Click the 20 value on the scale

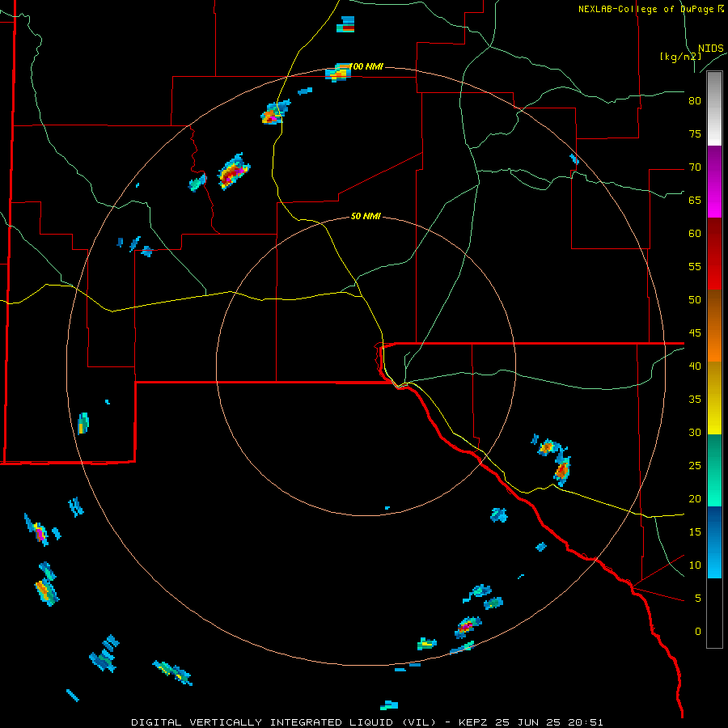click(x=695, y=498)
